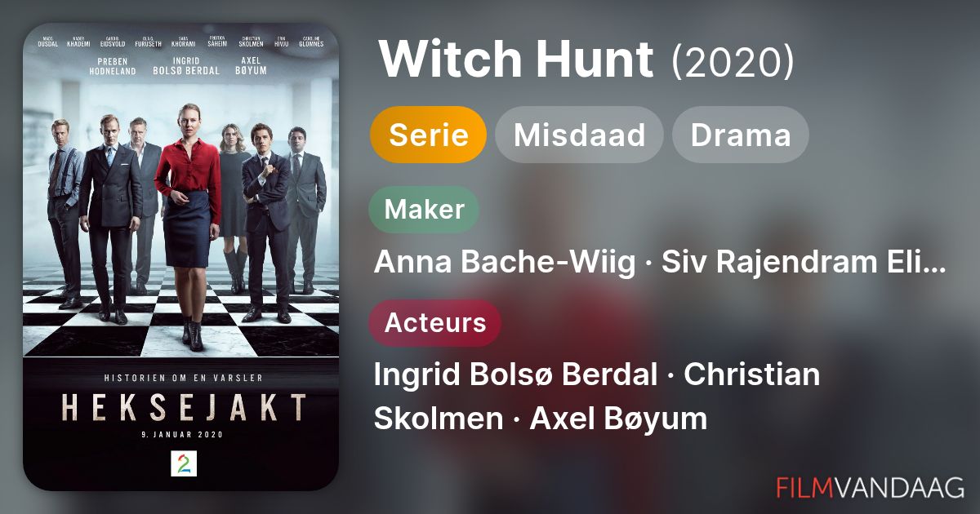Click Preben Hodneland credit on poster

coord(114,65)
